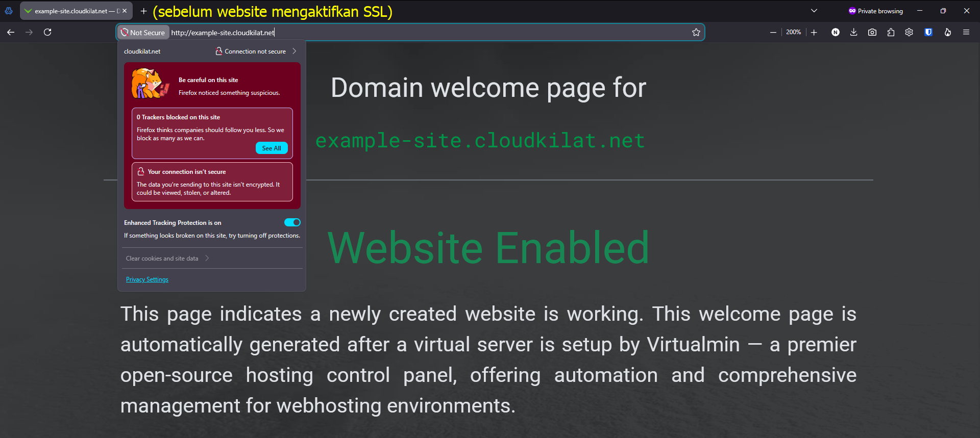Click the Firefox noticed something suspicious text

[229, 93]
